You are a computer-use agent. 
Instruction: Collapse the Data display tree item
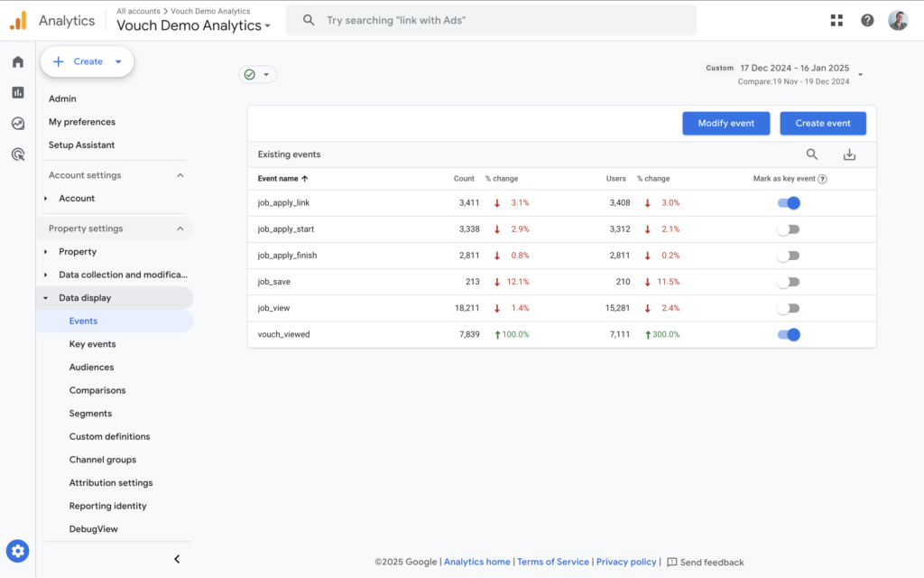pyautogui.click(x=45, y=298)
